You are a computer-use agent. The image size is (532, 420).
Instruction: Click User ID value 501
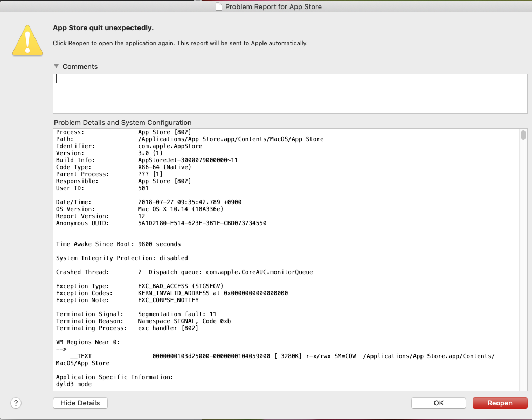143,188
